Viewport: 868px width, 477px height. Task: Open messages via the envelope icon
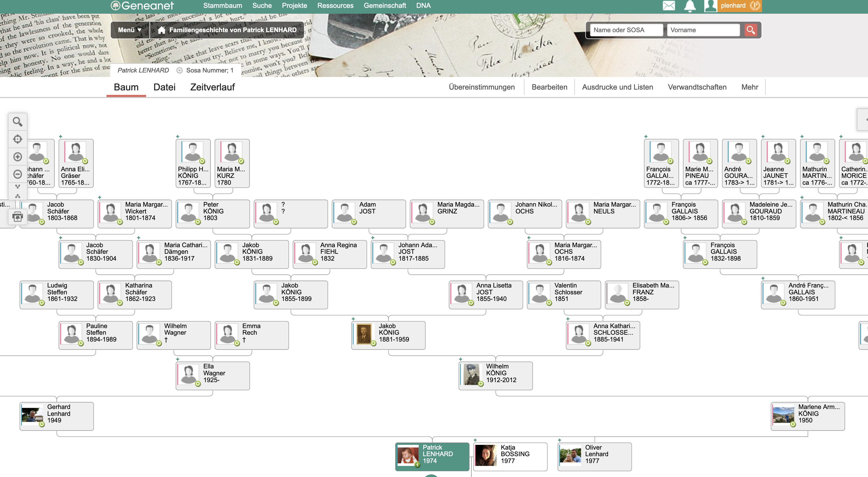coord(668,6)
